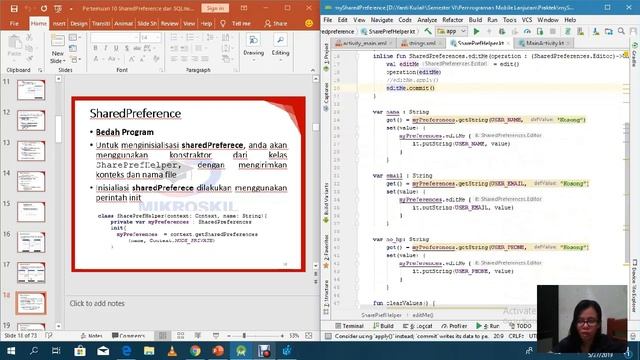
Task: Open the Terminal tool window
Action: point(349,326)
